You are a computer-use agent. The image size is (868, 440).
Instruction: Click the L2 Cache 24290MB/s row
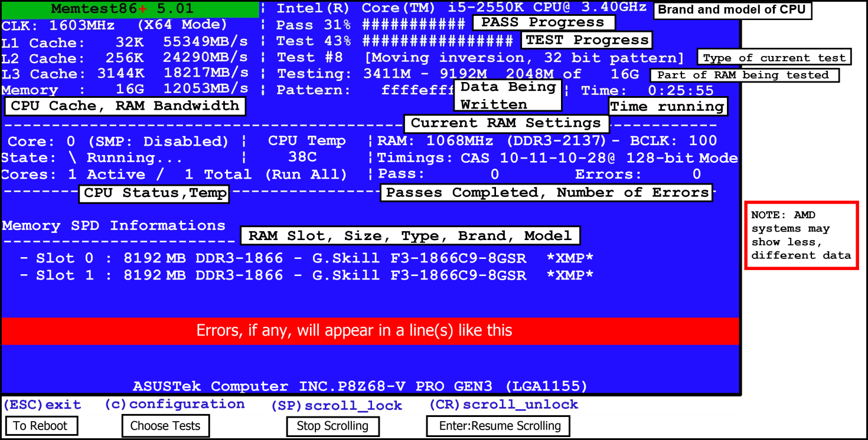tap(125, 58)
